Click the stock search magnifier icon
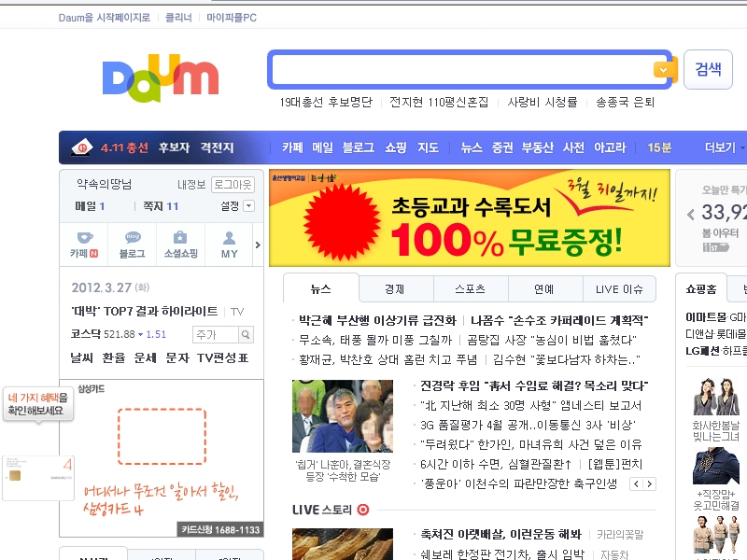This screenshot has width=747, height=560. click(x=246, y=335)
